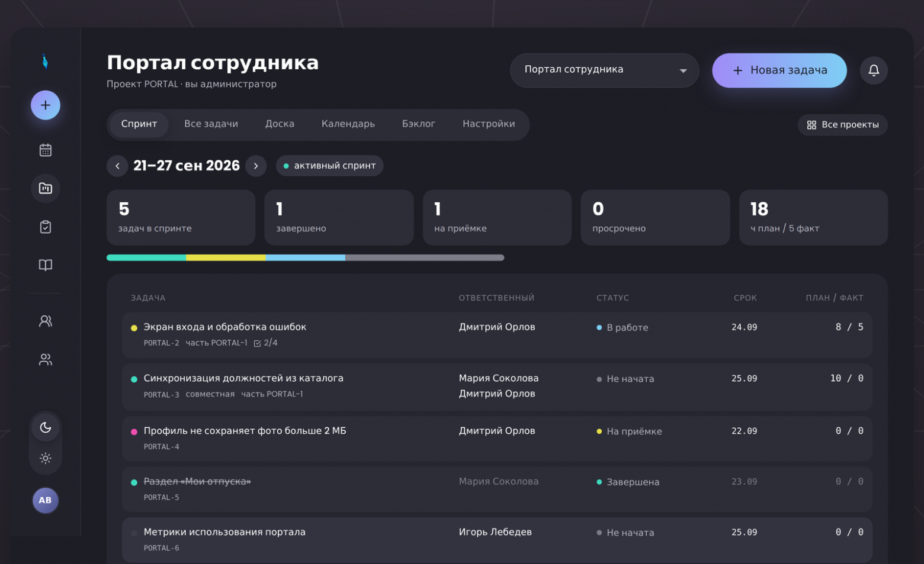The width and height of the screenshot is (924, 564).
Task: Switch to Доска tab
Action: click(x=280, y=124)
